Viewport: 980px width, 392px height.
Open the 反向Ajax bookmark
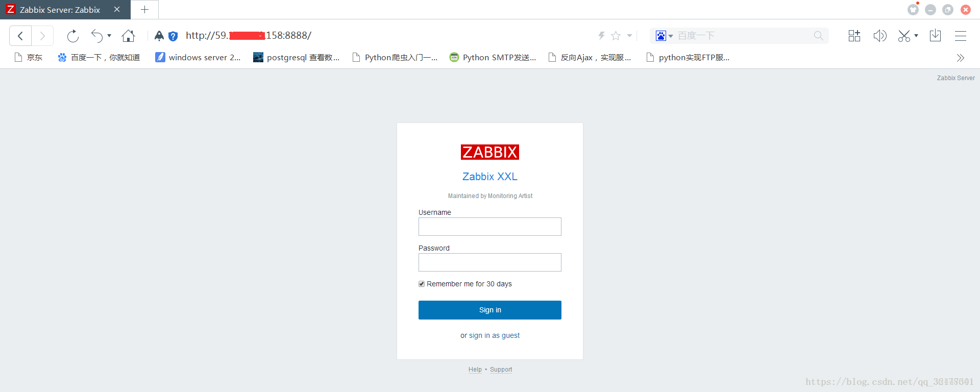pos(590,58)
